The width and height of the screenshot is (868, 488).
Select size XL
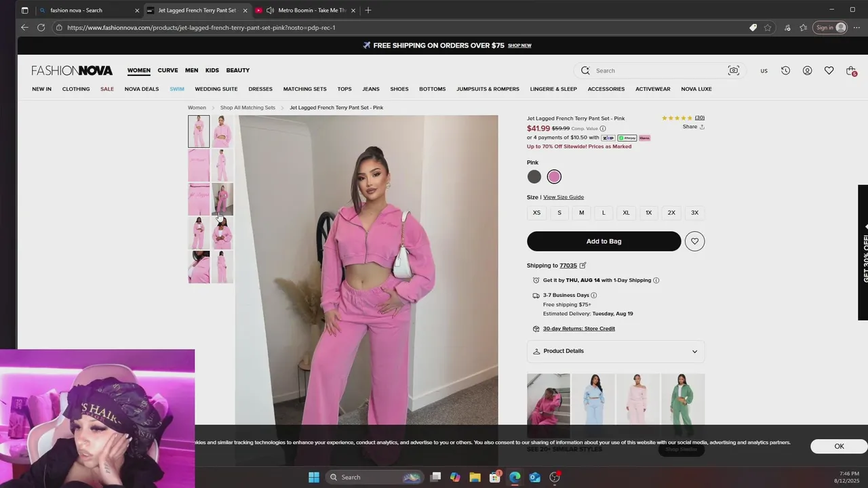[x=626, y=213]
